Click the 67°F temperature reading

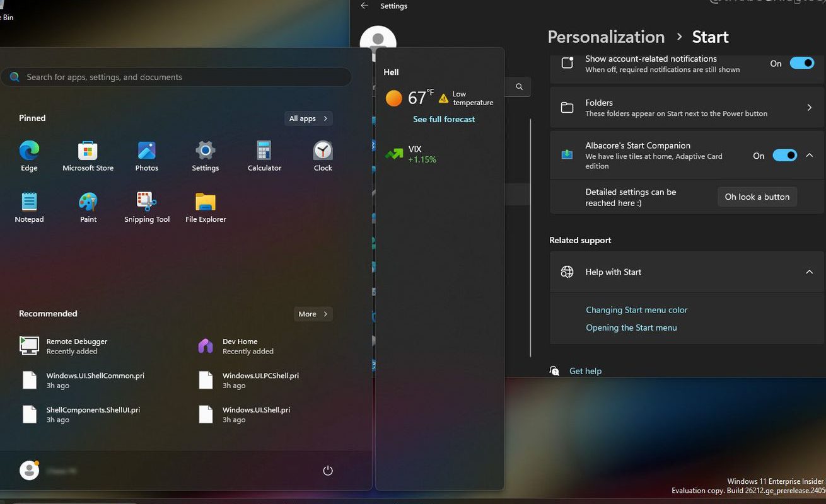(421, 98)
